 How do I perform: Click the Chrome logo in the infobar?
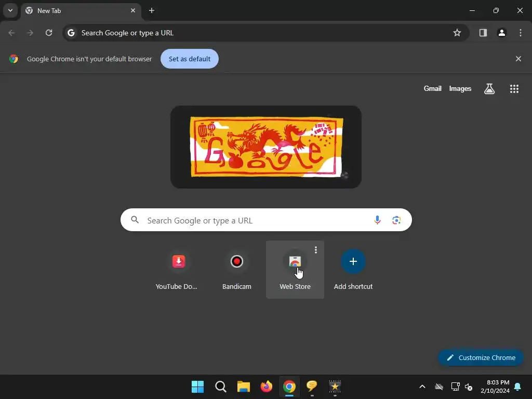[14, 59]
